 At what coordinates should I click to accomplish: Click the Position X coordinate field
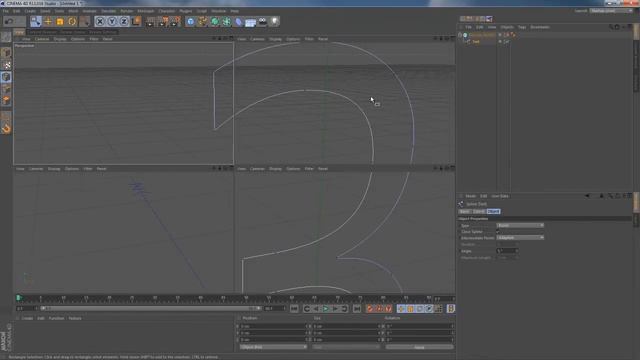273,327
